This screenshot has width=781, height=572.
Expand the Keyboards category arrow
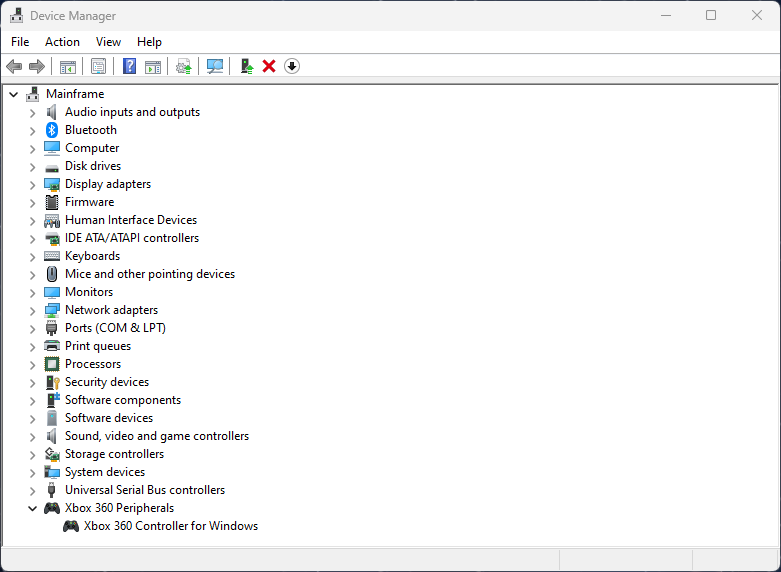32,257
